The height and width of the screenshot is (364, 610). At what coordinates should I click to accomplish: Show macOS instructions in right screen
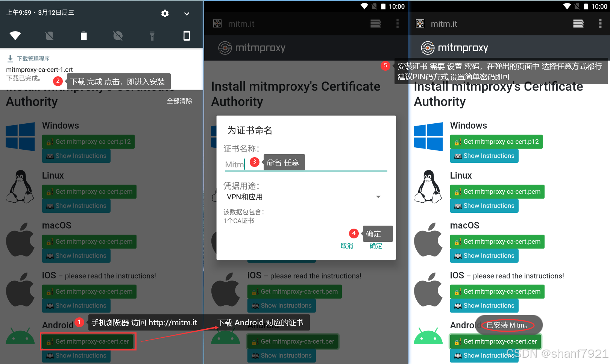point(484,256)
